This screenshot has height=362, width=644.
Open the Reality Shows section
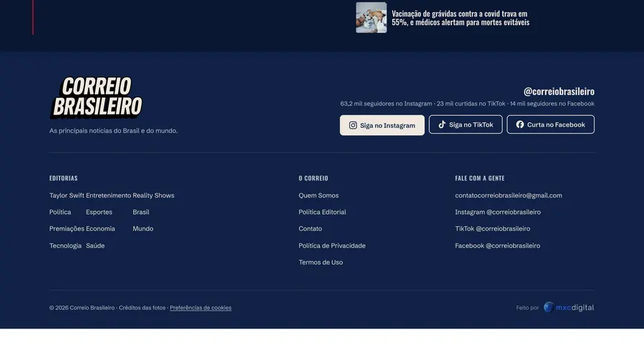tap(153, 195)
